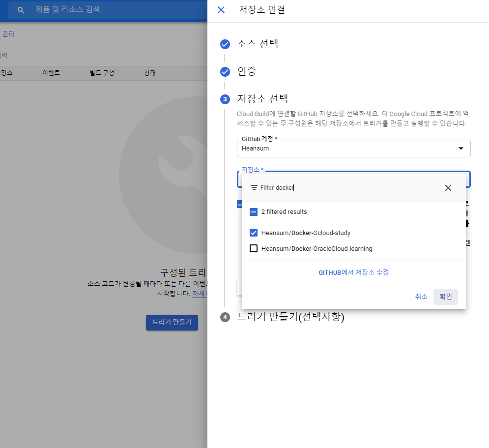Click the 2 filtered results label

tap(284, 212)
